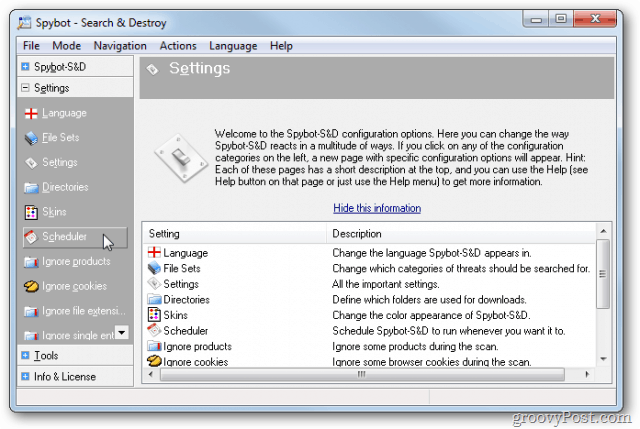The height and width of the screenshot is (429, 640).
Task: Click the Skins palette icon in sidebar
Action: pos(31,212)
